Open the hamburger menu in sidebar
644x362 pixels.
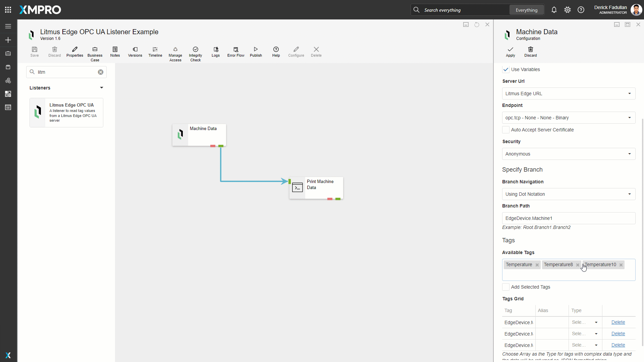click(8, 26)
